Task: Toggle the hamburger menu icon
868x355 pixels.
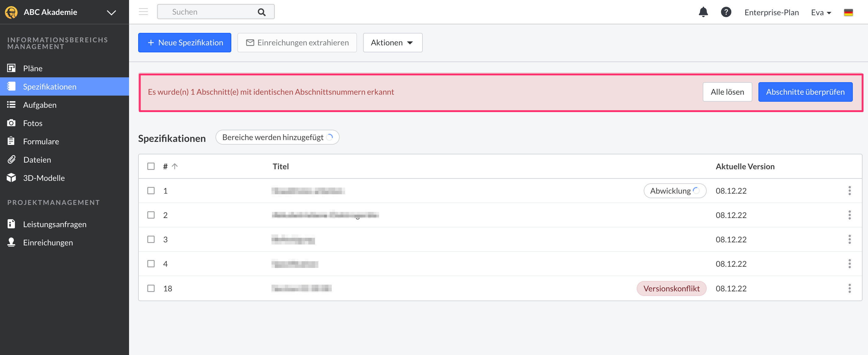Action: tap(143, 12)
